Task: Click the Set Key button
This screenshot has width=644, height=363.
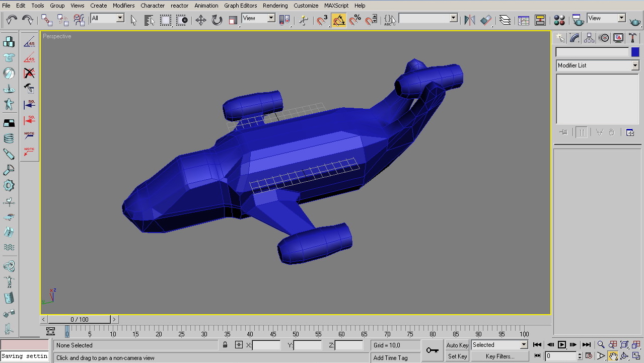Action: (x=457, y=356)
